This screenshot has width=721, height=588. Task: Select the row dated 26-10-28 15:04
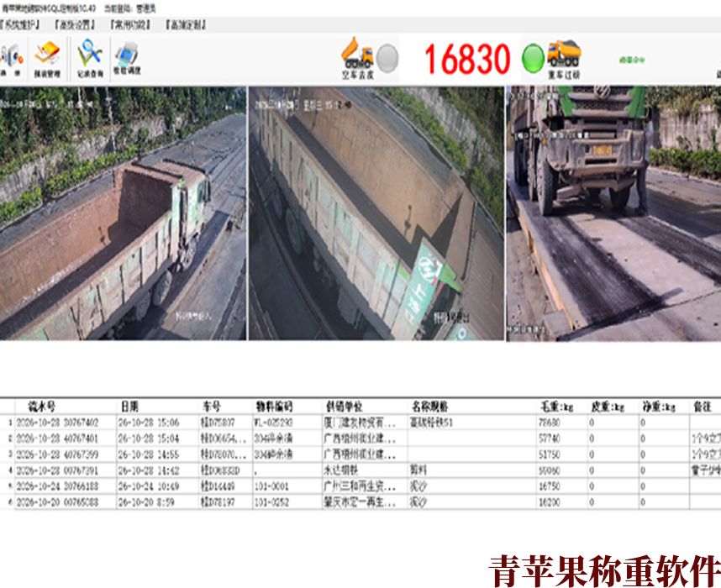point(360,438)
